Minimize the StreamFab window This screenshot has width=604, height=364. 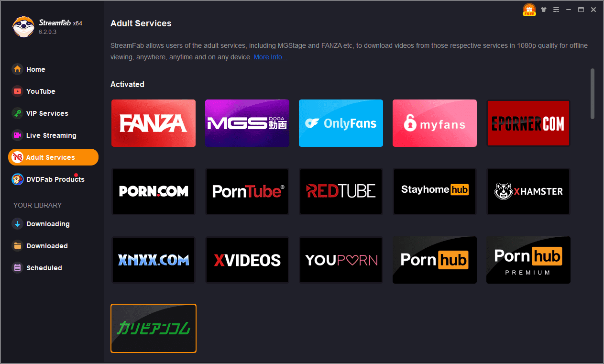569,10
